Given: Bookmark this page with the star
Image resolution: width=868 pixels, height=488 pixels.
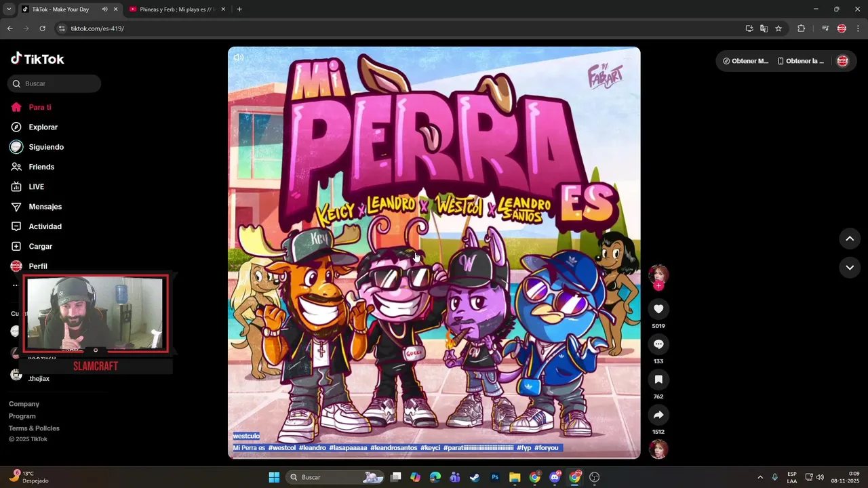Looking at the screenshot, I should tap(778, 28).
